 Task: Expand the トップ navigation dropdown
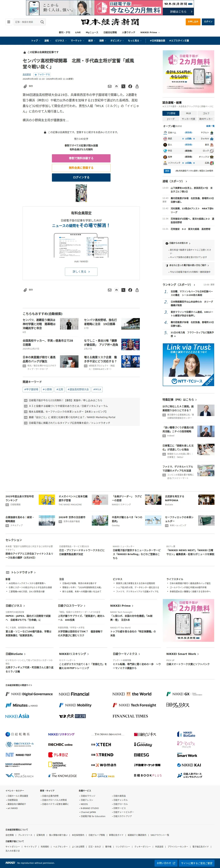click(x=35, y=40)
